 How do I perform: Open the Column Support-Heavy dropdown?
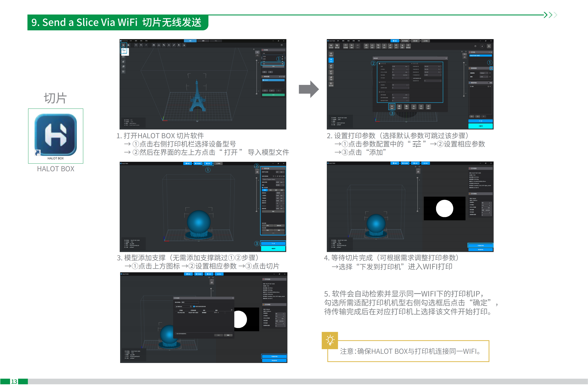click(273, 180)
